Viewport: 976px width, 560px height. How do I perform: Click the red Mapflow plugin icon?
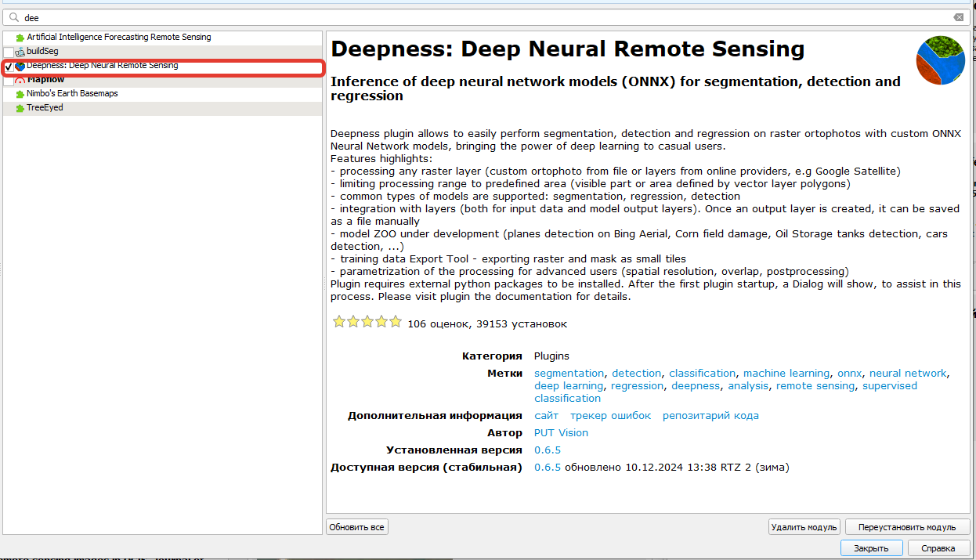coord(20,81)
